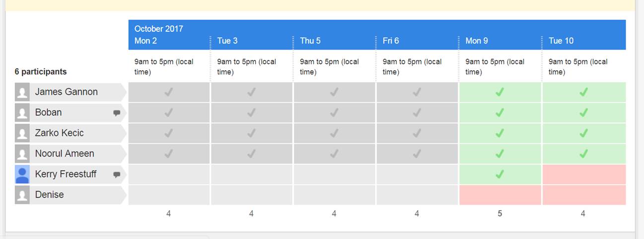Screen dimensions: 644x239
Task: Click Denise's empty Tue 3 cell
Action: coord(251,195)
